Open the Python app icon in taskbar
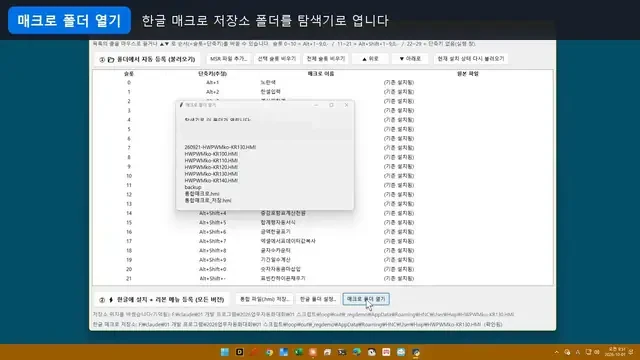The image size is (640, 360). coord(416,352)
